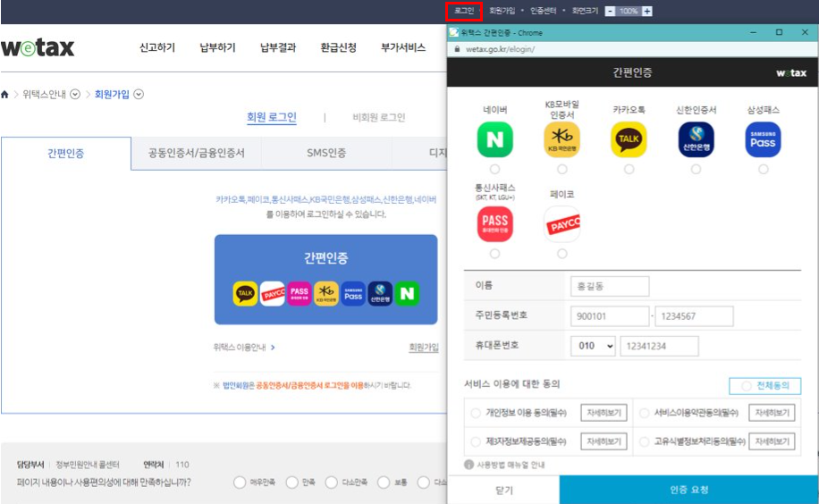Select the 비회원 로그인 tab
819x504 pixels.
click(379, 118)
